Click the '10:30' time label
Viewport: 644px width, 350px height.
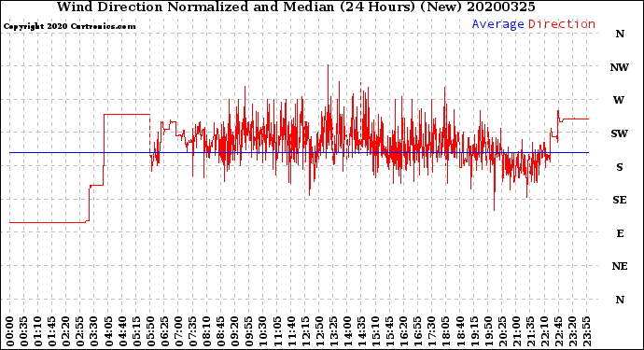click(263, 331)
